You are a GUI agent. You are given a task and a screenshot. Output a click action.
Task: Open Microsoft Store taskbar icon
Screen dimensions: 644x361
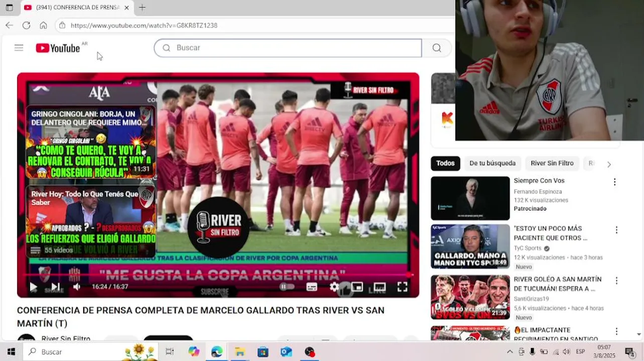click(x=263, y=352)
